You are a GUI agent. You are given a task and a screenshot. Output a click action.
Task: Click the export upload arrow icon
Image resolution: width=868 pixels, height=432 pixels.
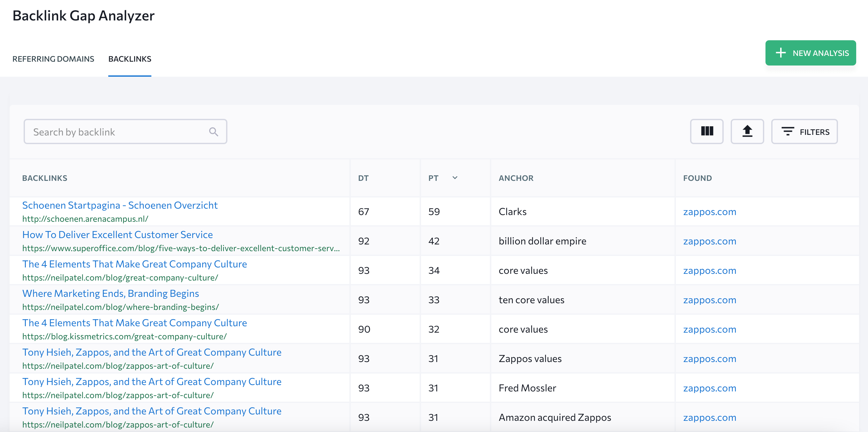point(747,131)
